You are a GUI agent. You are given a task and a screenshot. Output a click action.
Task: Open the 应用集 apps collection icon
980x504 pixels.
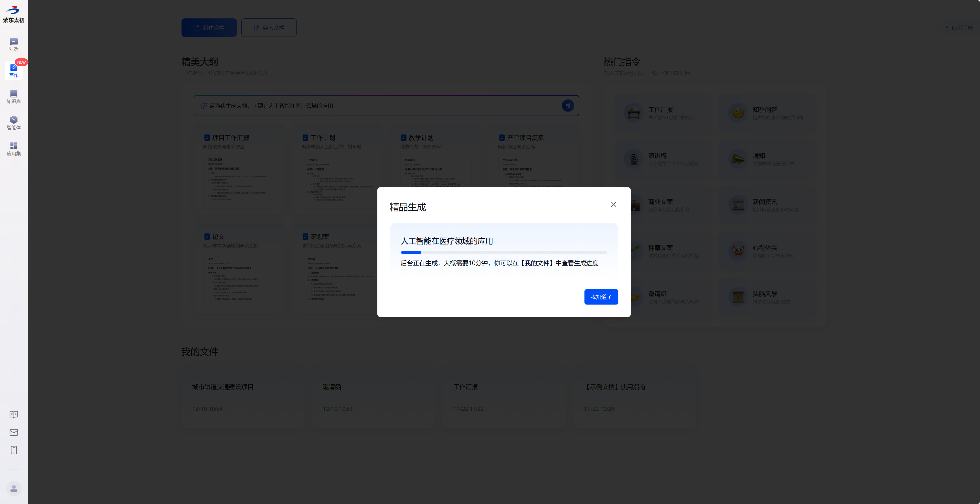[14, 149]
